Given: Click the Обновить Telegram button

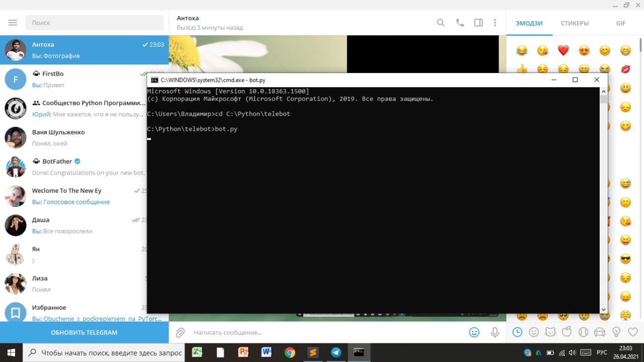Looking at the screenshot, I should coord(84,332).
